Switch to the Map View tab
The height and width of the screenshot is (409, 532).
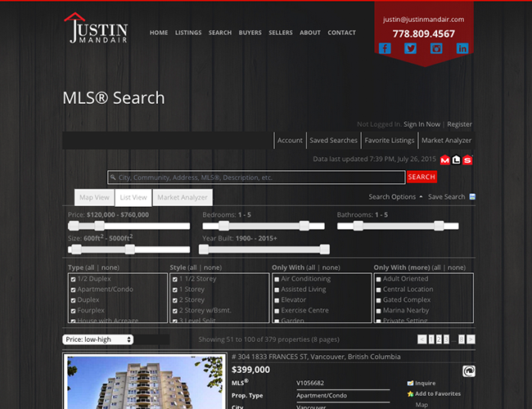coord(94,197)
